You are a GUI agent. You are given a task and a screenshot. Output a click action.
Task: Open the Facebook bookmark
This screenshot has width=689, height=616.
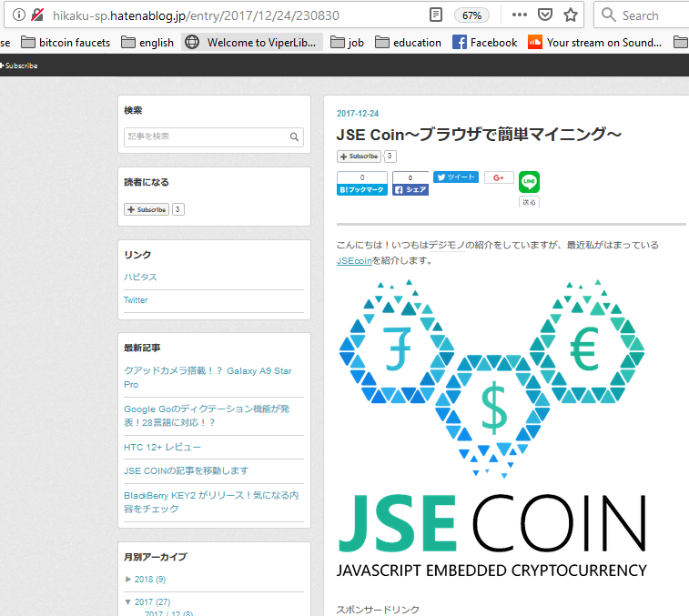485,43
